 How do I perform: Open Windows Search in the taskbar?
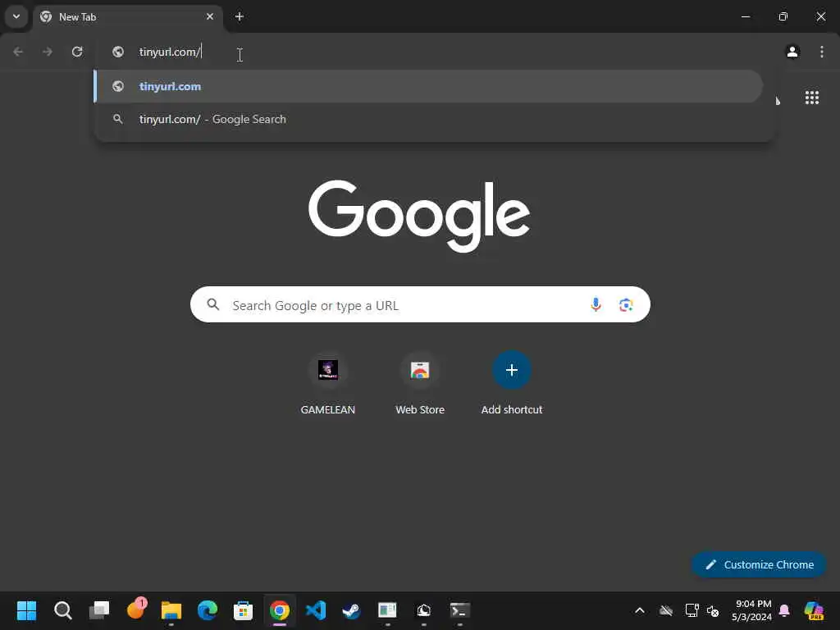[x=62, y=610]
